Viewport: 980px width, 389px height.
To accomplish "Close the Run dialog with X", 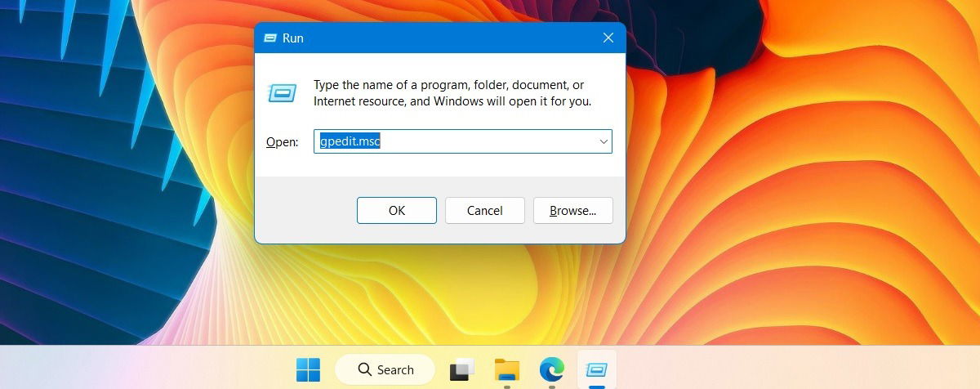I will (x=608, y=38).
